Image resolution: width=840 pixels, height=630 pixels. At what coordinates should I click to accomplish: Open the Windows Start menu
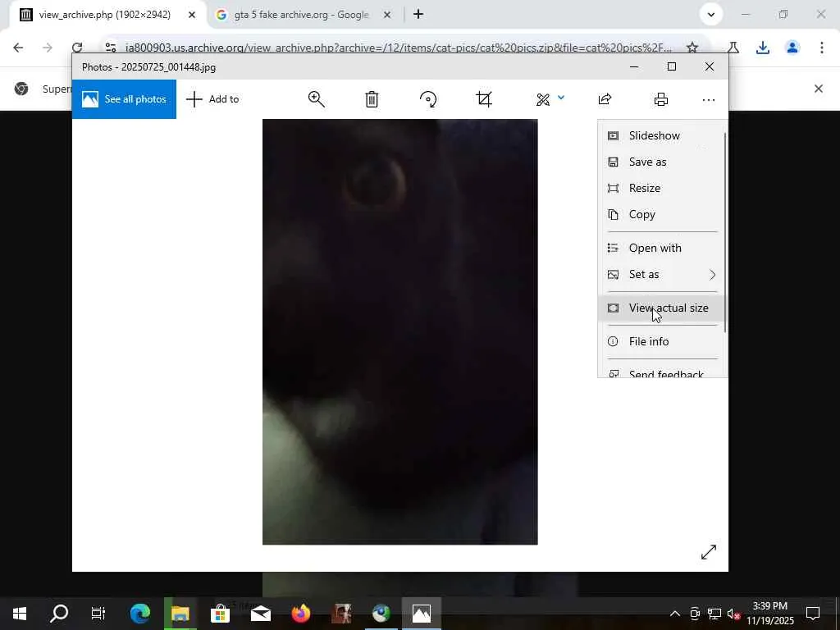(20, 614)
